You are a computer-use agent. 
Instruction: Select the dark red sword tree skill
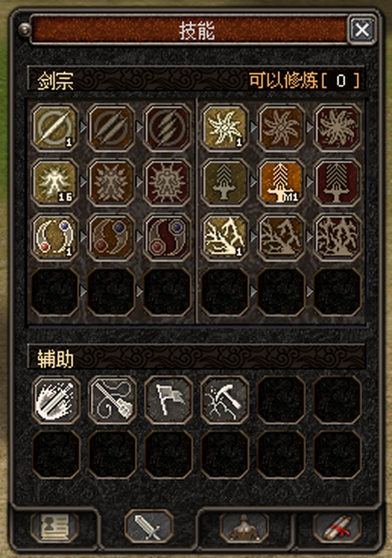(x=337, y=183)
